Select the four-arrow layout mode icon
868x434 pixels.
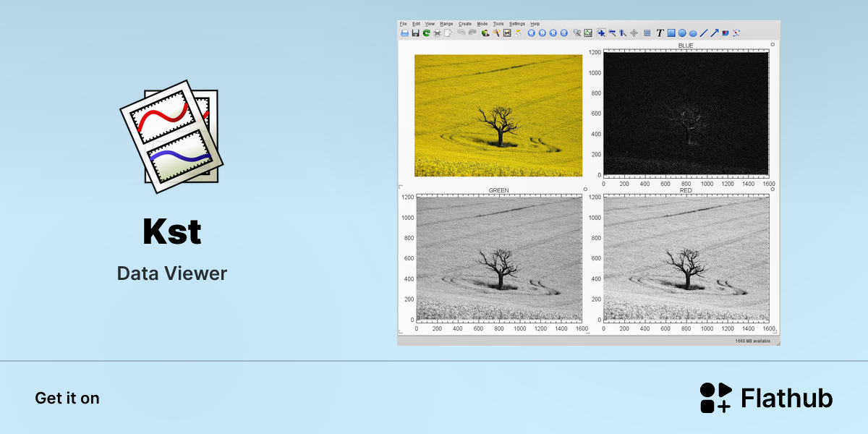click(634, 33)
